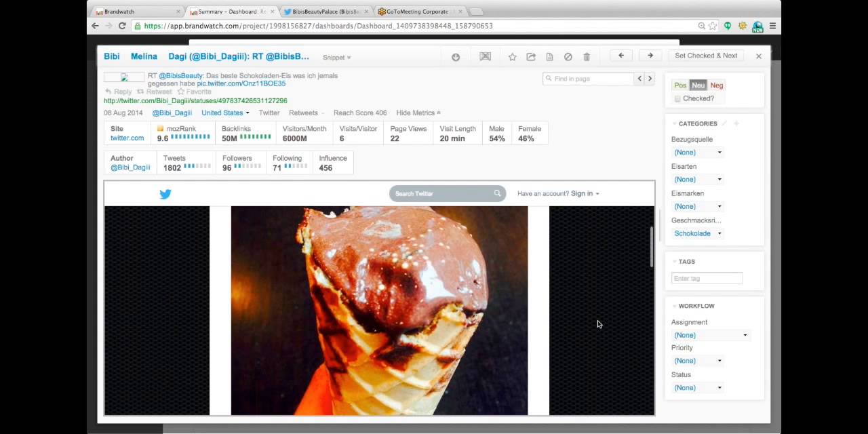Click the browser back button
Screen dimensions: 868x434
(96, 26)
